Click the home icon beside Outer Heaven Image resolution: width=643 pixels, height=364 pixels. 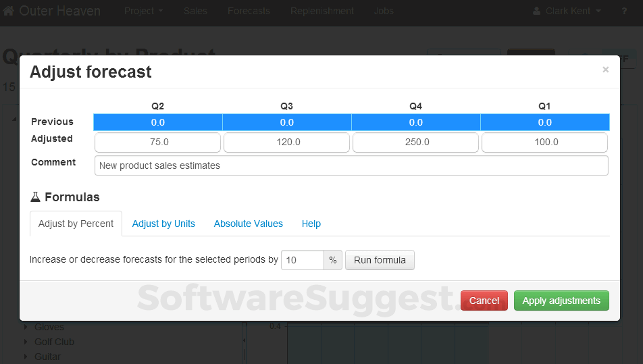[9, 11]
